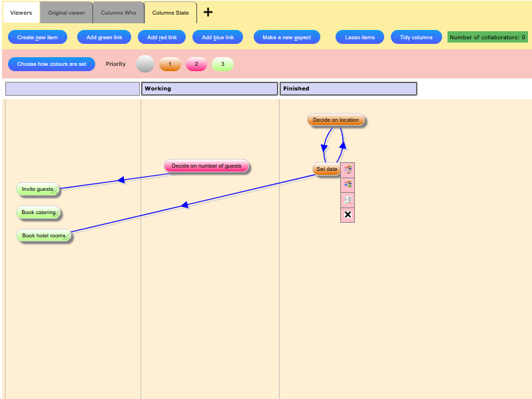Click the top diagram icon beside Set date

click(x=348, y=170)
